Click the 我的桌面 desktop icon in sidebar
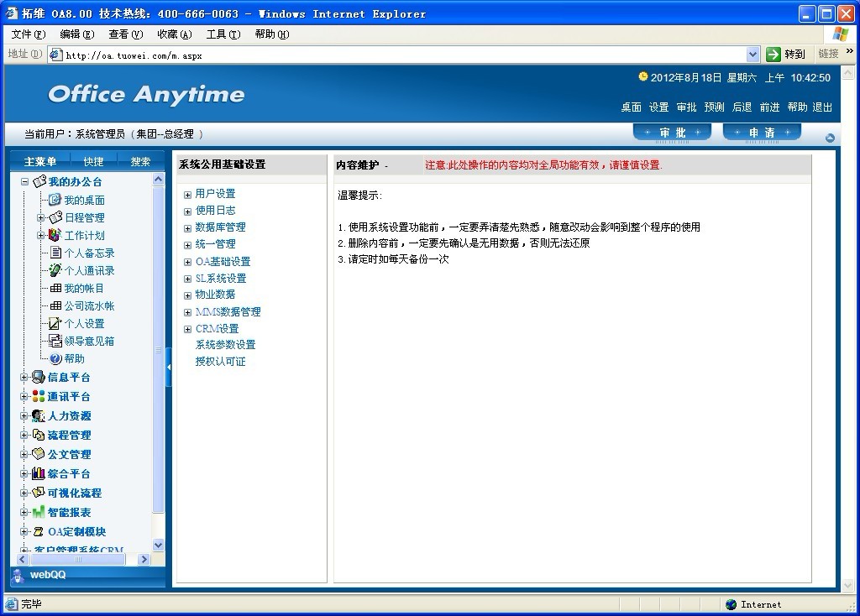The width and height of the screenshot is (860, 616). [x=55, y=200]
